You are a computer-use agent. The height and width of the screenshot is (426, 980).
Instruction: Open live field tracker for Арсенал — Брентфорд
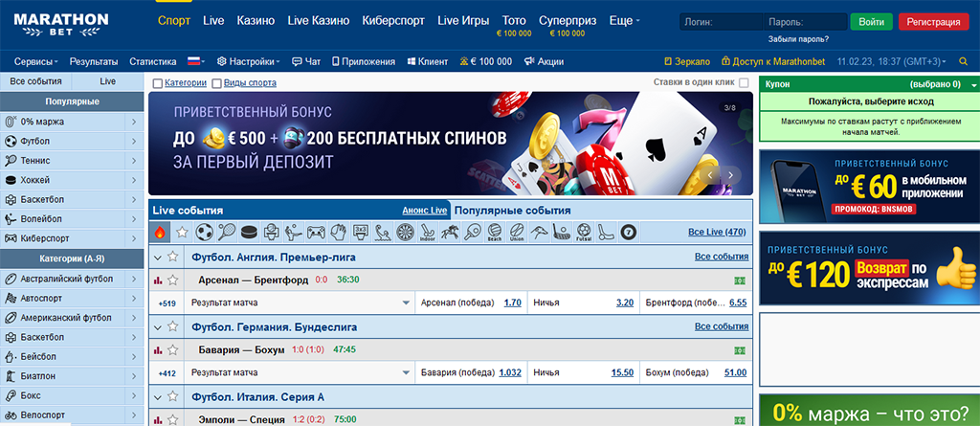740,280
